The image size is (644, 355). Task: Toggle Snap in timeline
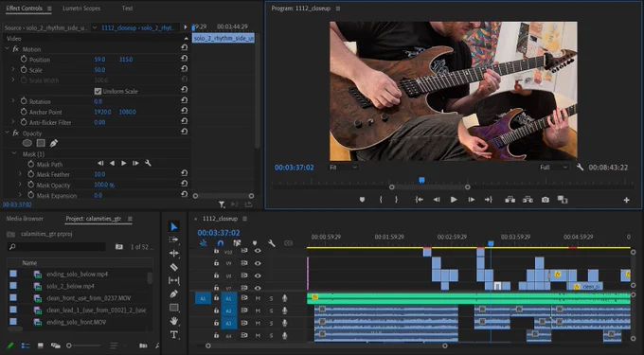[x=220, y=243]
